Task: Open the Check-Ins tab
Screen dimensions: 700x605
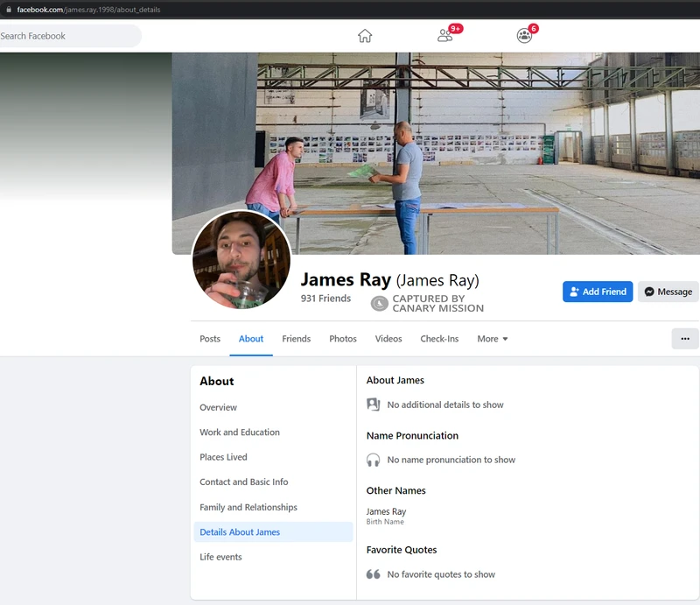Action: coord(439,339)
